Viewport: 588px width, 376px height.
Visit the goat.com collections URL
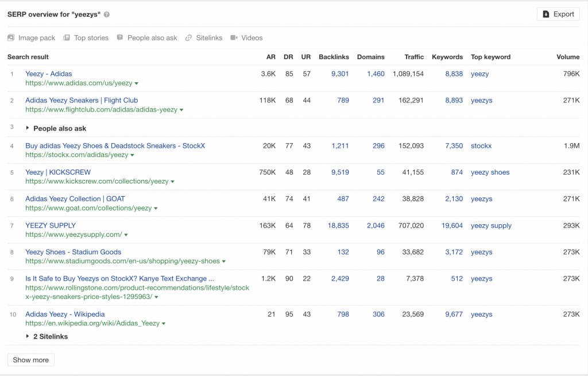pos(88,208)
